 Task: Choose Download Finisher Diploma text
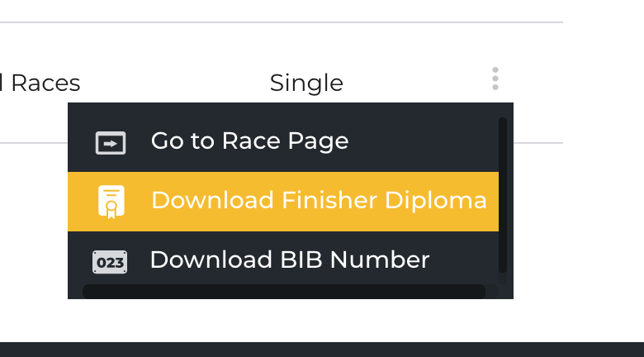click(319, 200)
